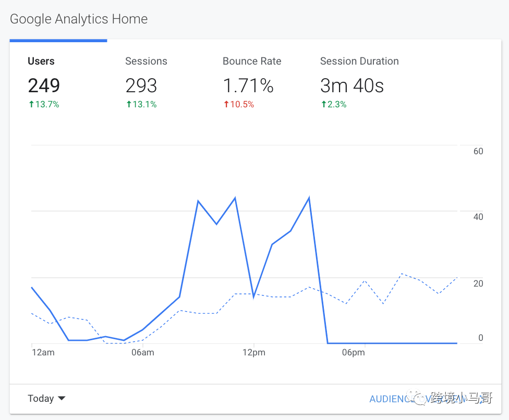Click the green arrow under Session Duration
This screenshot has width=509, height=420.
pyautogui.click(x=323, y=105)
